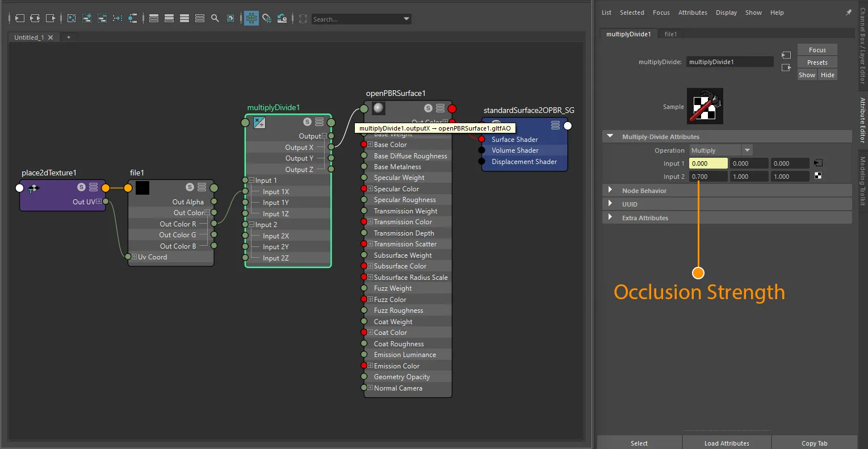
Task: Toggle the Attribute Editor pin icon
Action: [x=849, y=12]
